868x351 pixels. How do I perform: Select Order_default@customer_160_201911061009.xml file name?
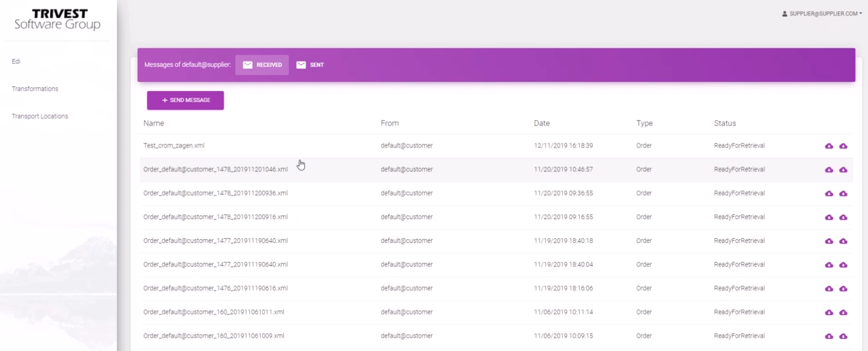[x=214, y=335]
